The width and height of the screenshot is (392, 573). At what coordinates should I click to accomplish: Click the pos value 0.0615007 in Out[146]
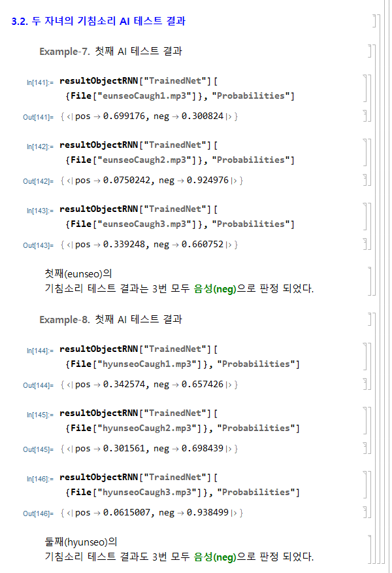pos(121,513)
